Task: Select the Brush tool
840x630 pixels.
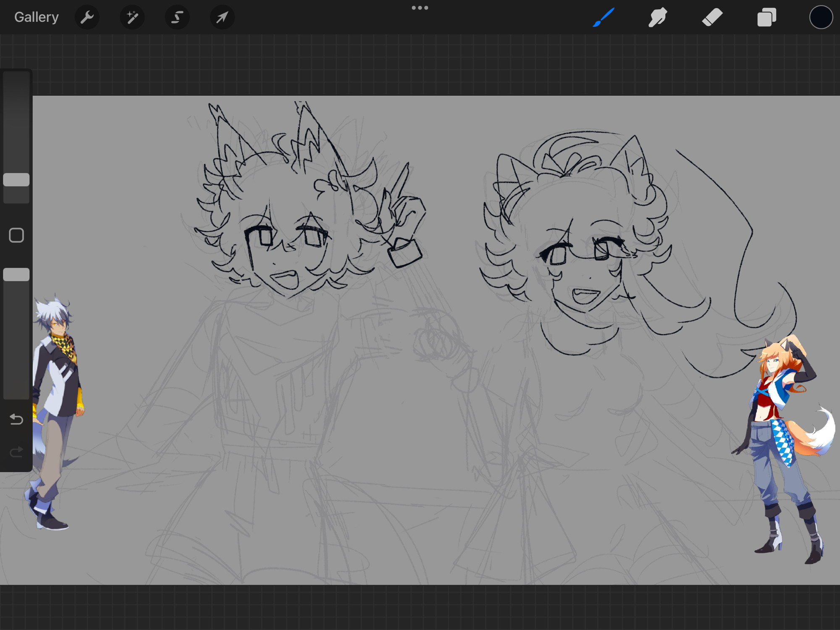Action: click(x=604, y=17)
